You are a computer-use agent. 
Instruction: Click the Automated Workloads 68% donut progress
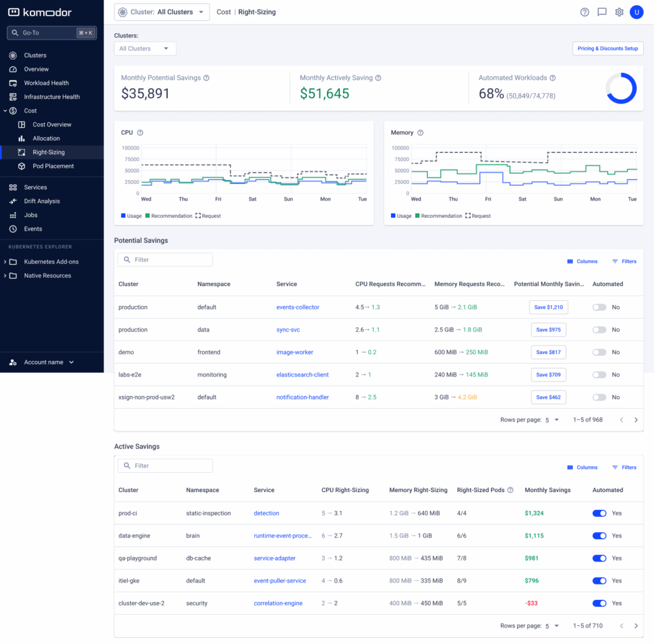621,88
